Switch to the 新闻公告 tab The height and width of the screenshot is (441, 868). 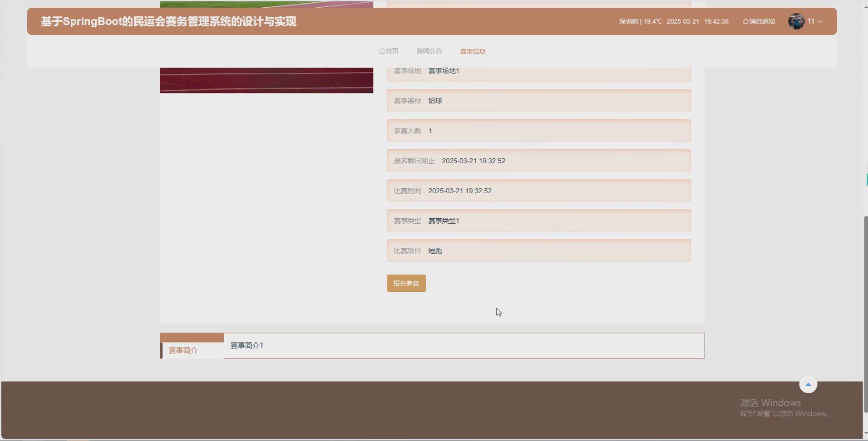click(x=429, y=51)
